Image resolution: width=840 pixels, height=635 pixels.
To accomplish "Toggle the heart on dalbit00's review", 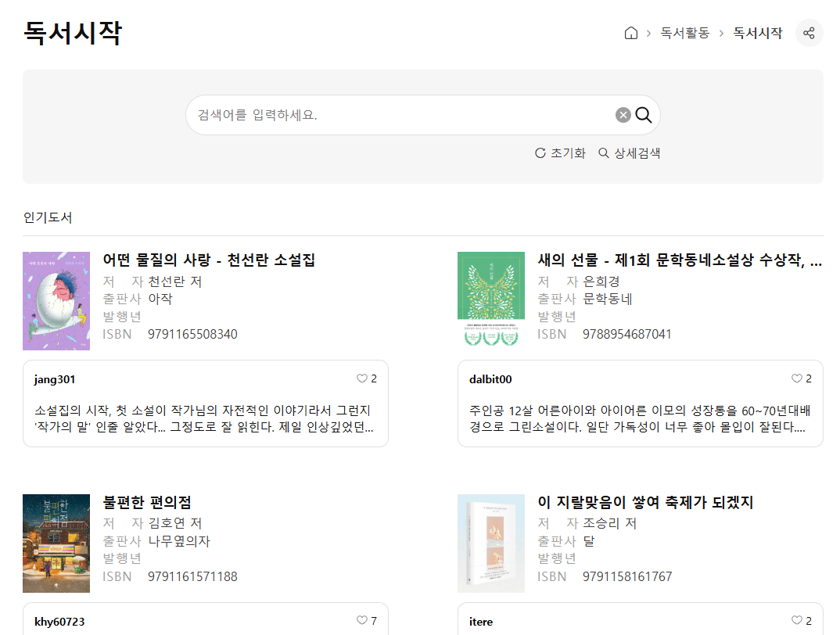I will [x=796, y=378].
